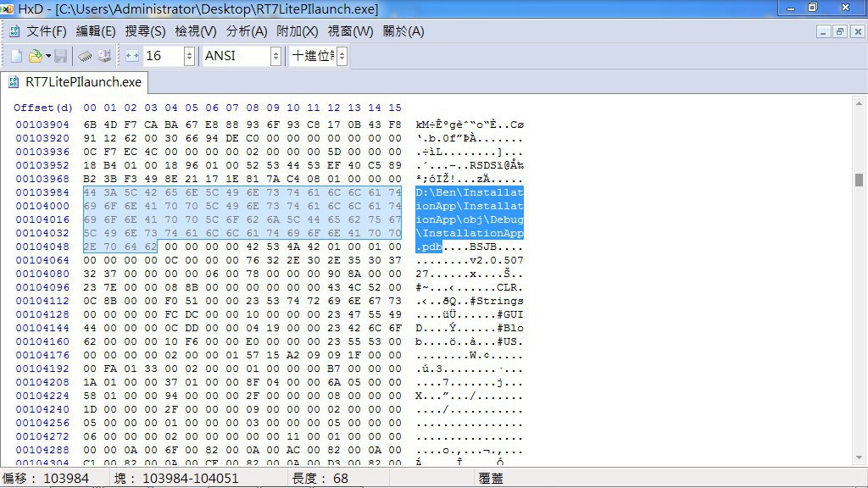The width and height of the screenshot is (868, 488).
Task: Open the 搜尋(S) menu
Action: pyautogui.click(x=145, y=31)
